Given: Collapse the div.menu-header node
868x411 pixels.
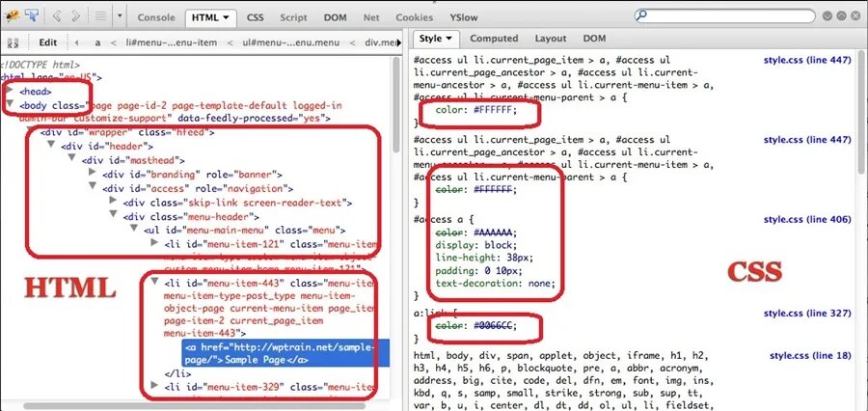Looking at the screenshot, I should (x=114, y=214).
